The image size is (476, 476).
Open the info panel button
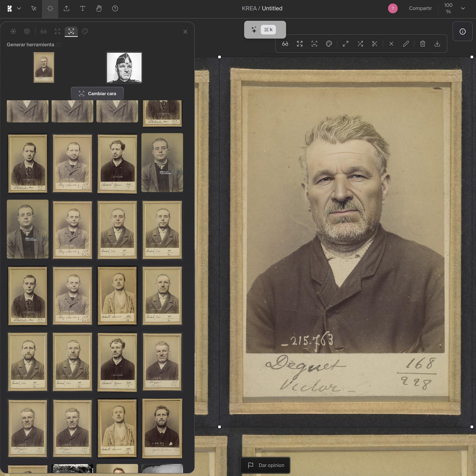(462, 32)
